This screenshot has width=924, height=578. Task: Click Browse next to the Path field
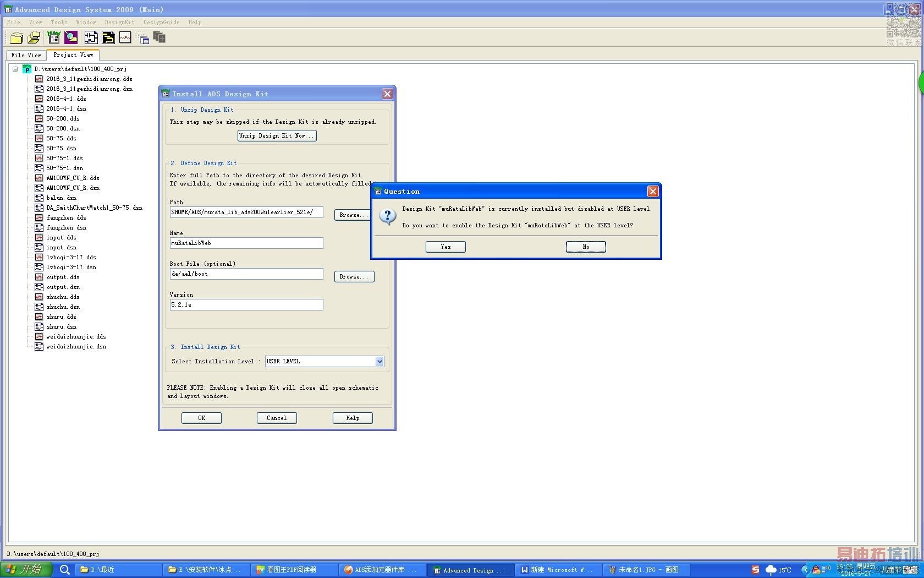coord(354,215)
